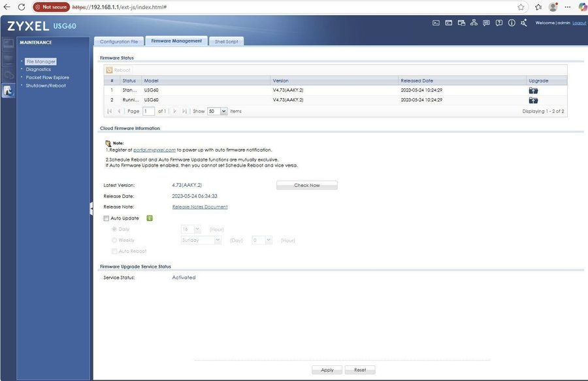Click upgrade icon for Running firmware row
Screen dimensions: 588x381
coord(533,100)
